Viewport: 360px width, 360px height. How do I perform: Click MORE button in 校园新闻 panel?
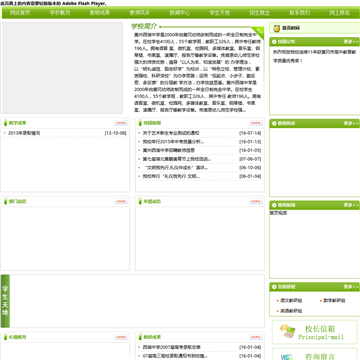pyautogui.click(x=256, y=123)
